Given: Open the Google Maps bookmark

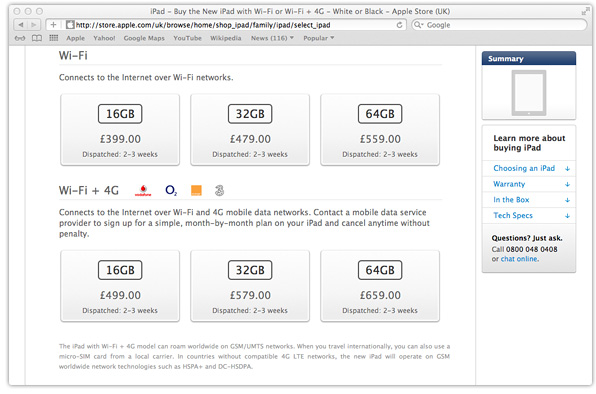Looking at the screenshot, I should tap(144, 38).
